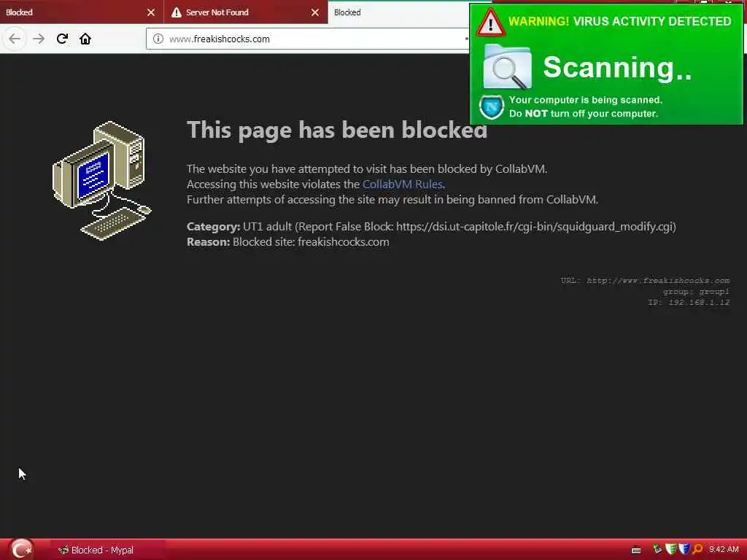Click the orange magnifier tray icon
This screenshot has height=560, width=747.
point(698,549)
